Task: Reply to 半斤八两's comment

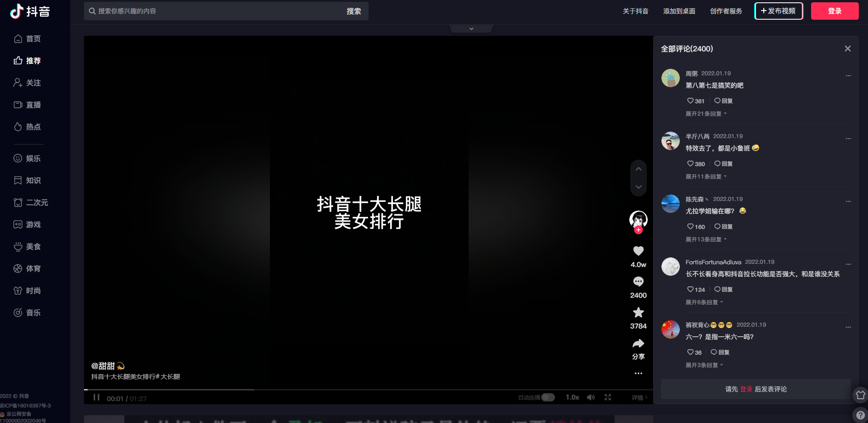Action: (723, 164)
